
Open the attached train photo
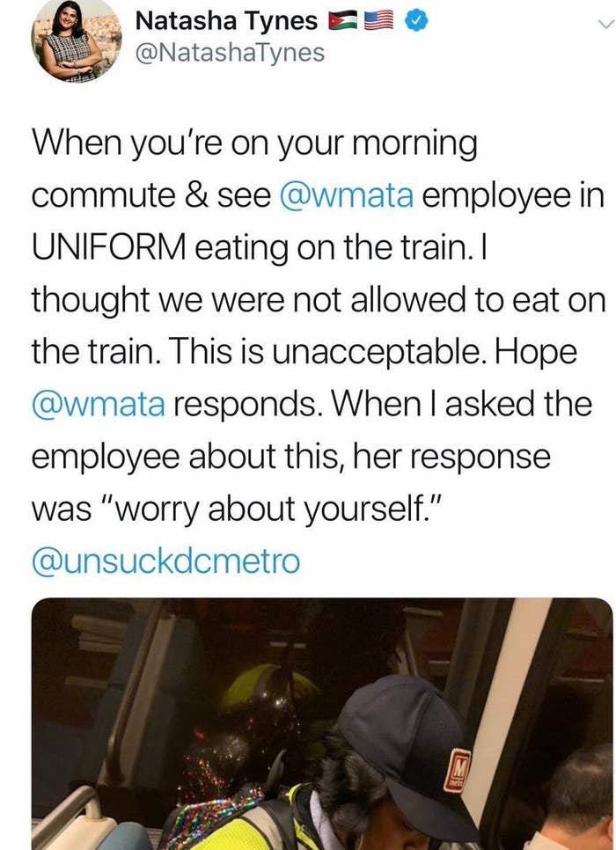click(x=322, y=723)
